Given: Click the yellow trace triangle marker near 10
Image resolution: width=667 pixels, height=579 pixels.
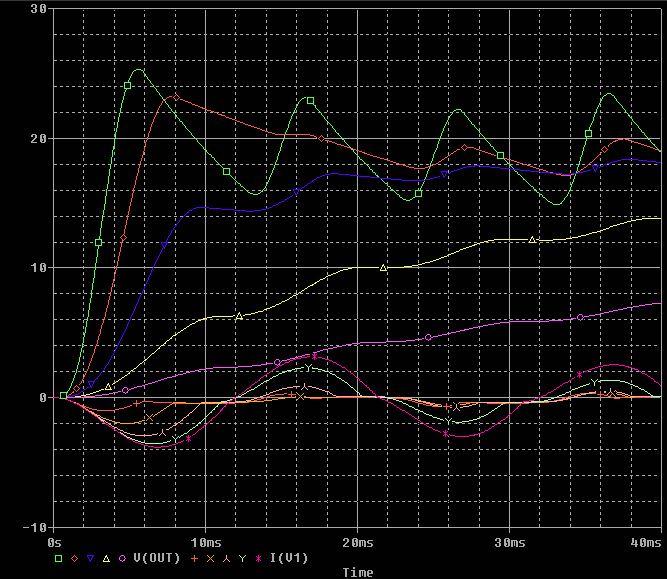Looking at the screenshot, I should [x=383, y=268].
